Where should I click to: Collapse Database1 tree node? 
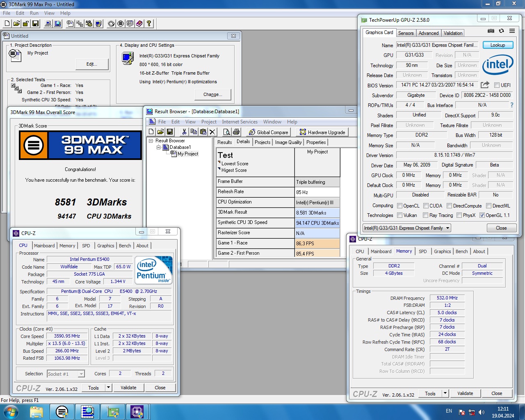click(158, 147)
